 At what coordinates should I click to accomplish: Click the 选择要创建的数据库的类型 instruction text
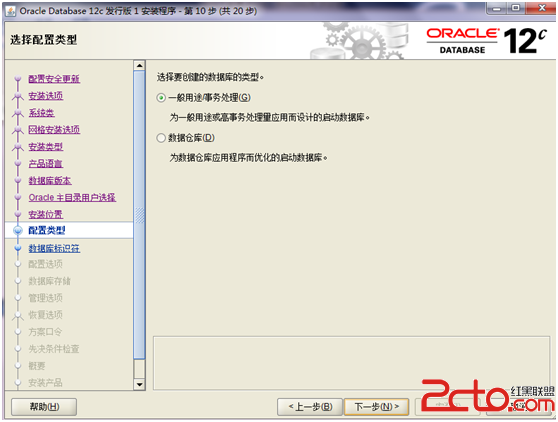click(x=210, y=77)
